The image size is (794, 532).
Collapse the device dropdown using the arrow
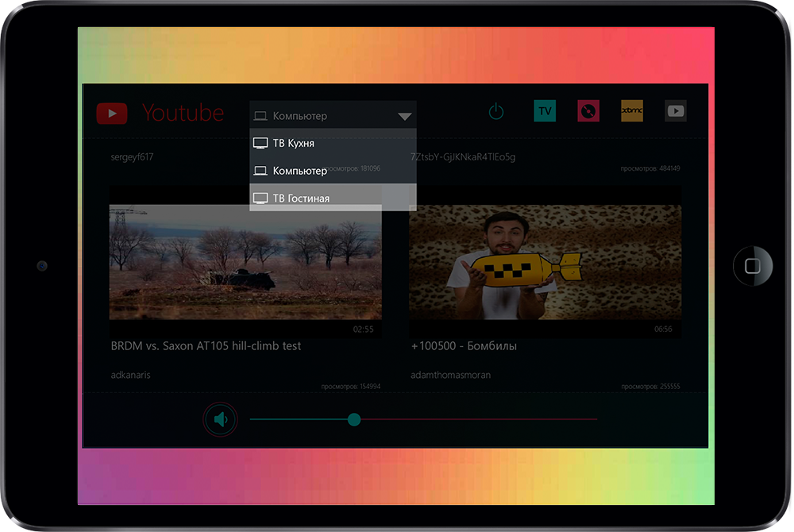[x=404, y=117]
